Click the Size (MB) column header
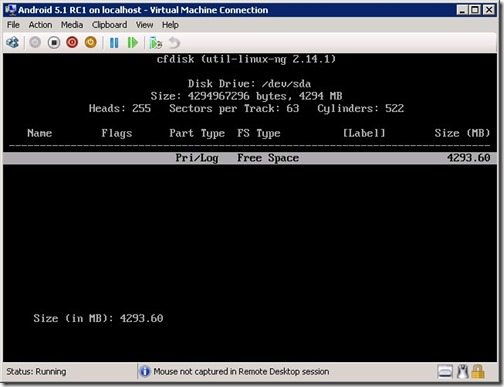This screenshot has width=504, height=387. pos(462,133)
